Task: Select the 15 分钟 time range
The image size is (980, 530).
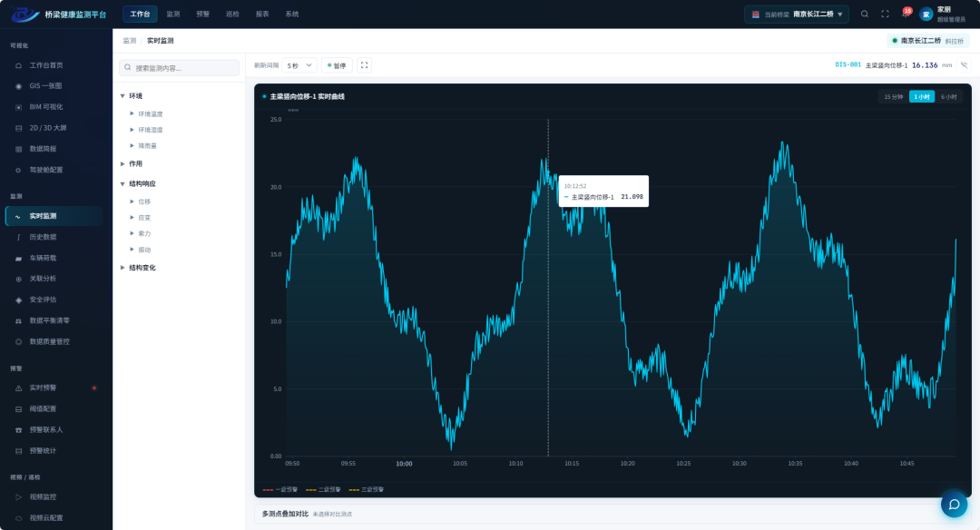Action: click(x=893, y=97)
